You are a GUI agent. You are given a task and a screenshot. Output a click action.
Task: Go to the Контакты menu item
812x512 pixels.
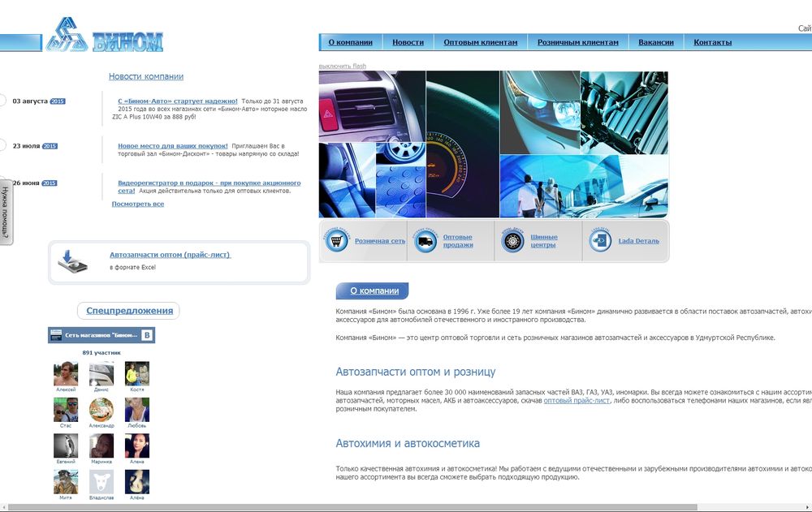[713, 42]
